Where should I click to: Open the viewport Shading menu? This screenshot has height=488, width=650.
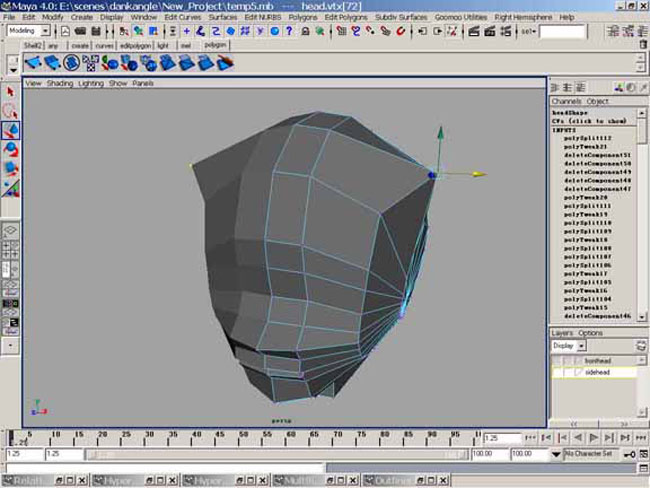(60, 83)
